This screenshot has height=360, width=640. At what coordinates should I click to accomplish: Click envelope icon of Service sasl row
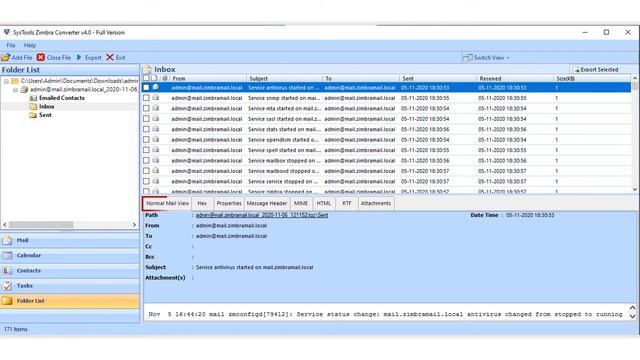pyautogui.click(x=156, y=118)
